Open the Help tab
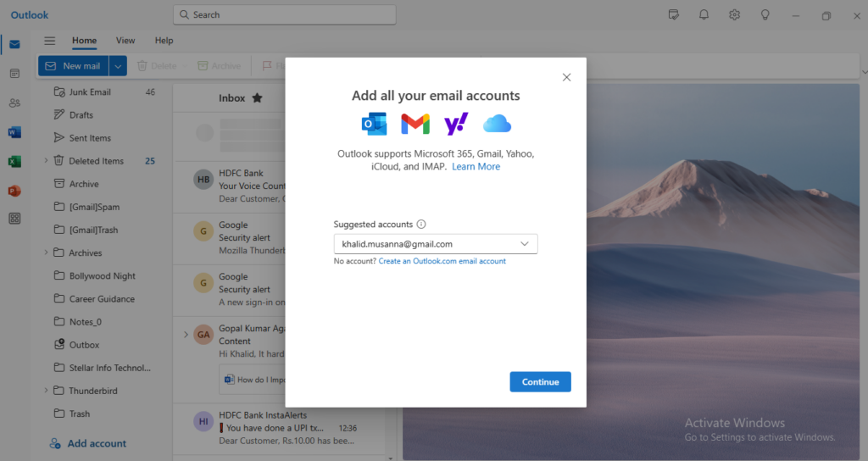Image resolution: width=868 pixels, height=461 pixels. 164,41
